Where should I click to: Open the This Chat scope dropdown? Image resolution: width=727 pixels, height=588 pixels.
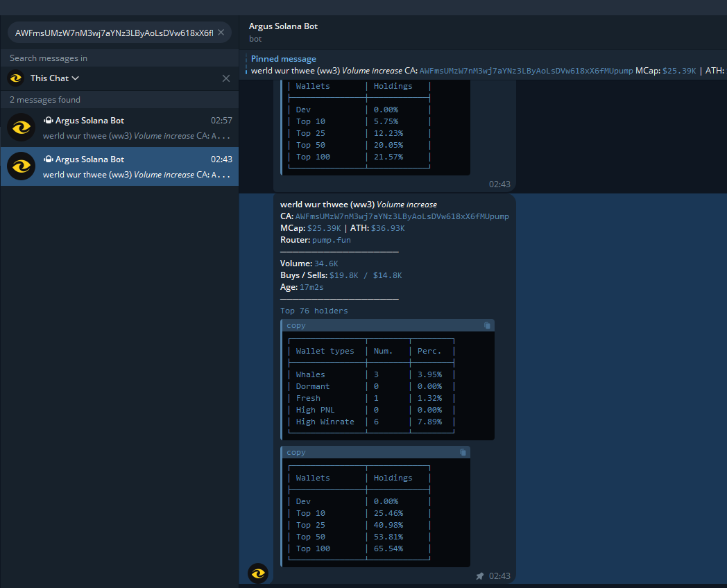(x=54, y=78)
